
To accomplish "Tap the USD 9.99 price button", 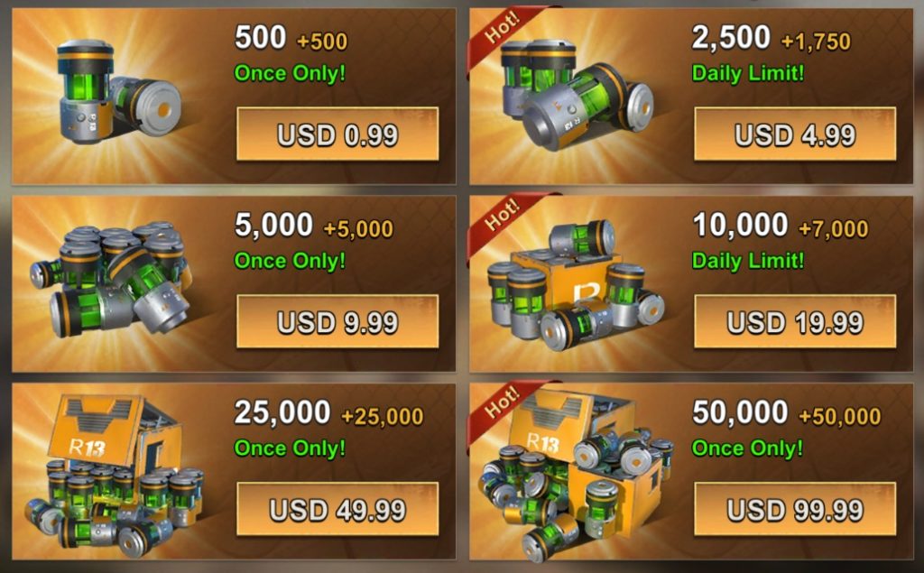I will pyautogui.click(x=337, y=321).
